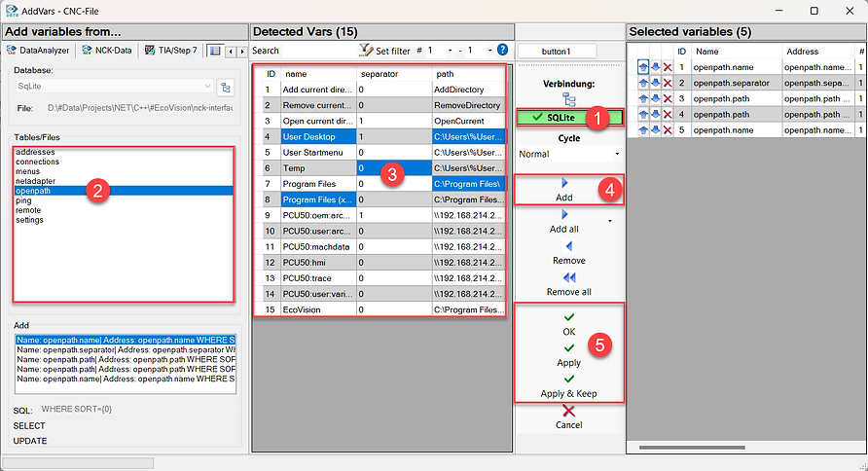Click the Apply checkmark button

[568, 355]
